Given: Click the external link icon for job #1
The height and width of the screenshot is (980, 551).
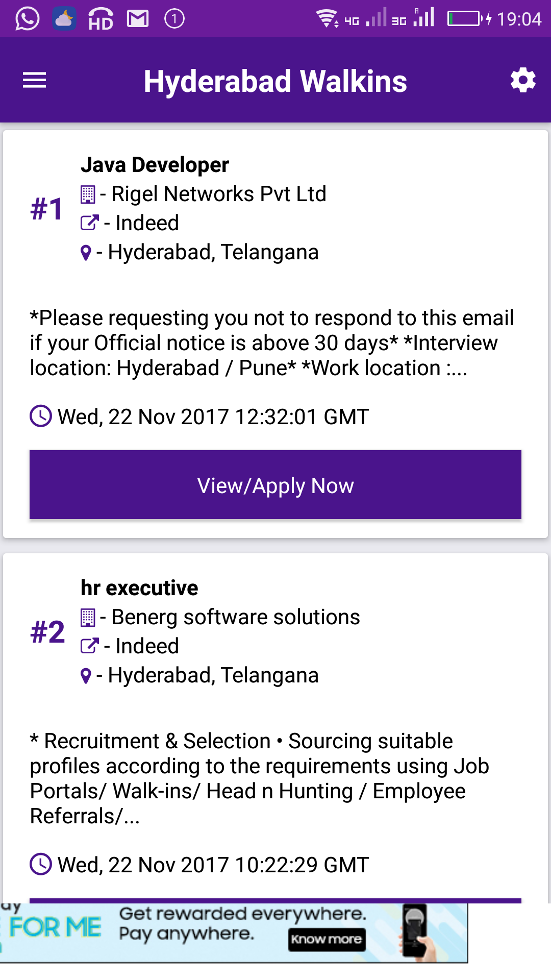Looking at the screenshot, I should coord(89,223).
